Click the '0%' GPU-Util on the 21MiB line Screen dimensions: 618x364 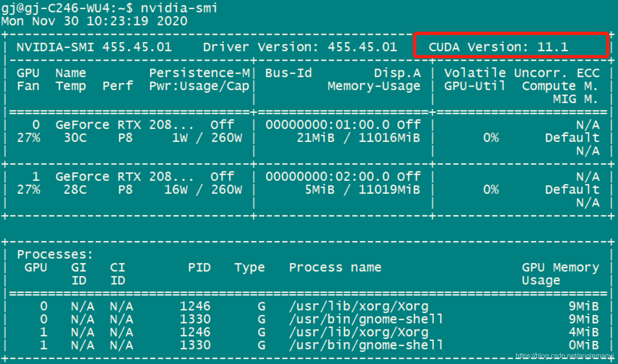click(x=491, y=137)
